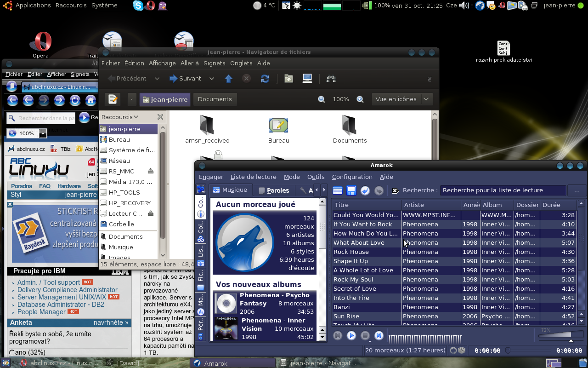This screenshot has height=368, width=588.
Task: Click the 'ano (32%)' poll radio button
Action: (x=11, y=352)
